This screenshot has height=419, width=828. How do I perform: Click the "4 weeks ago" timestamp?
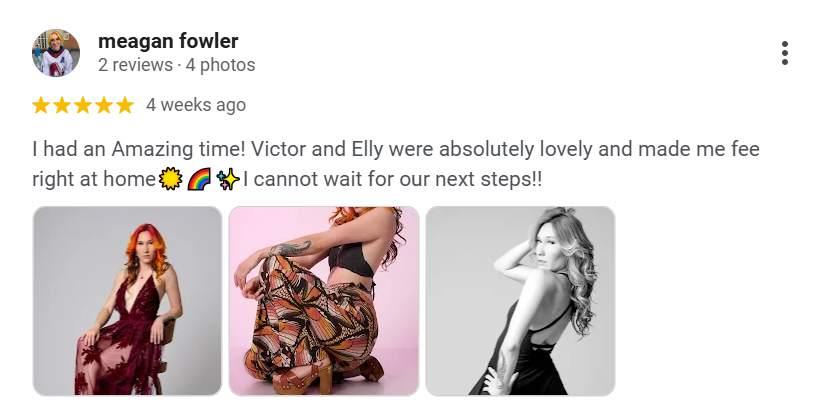[x=196, y=105]
